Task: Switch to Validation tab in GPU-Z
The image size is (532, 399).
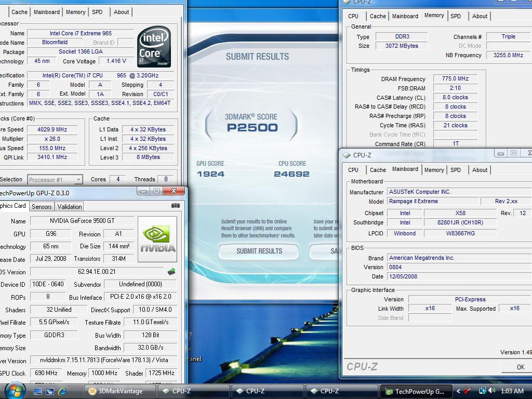Action: click(70, 206)
